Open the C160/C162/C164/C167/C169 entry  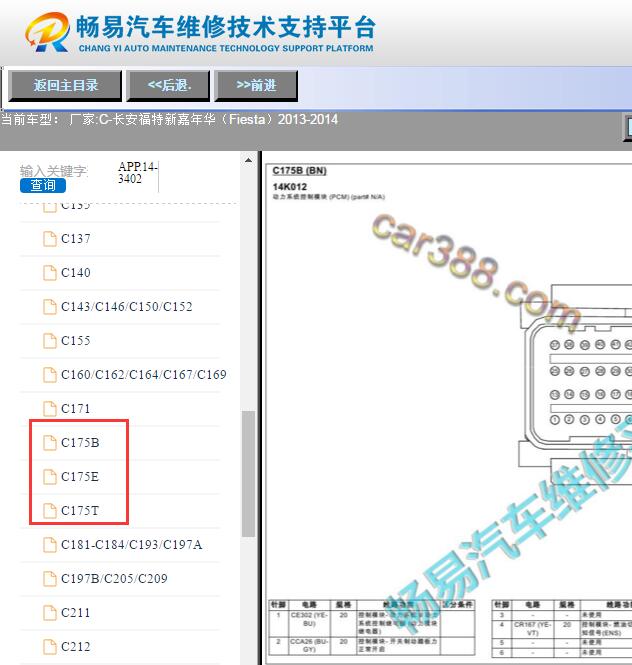click(x=143, y=374)
